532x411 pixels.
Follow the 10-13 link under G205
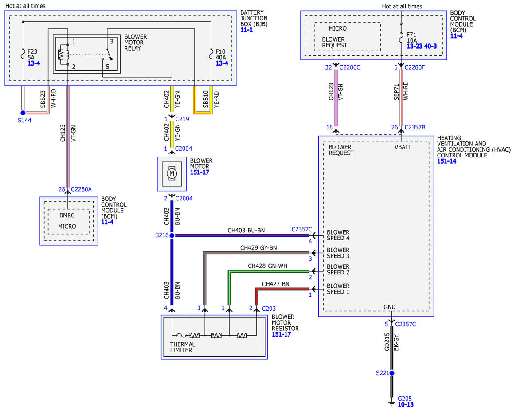406,404
